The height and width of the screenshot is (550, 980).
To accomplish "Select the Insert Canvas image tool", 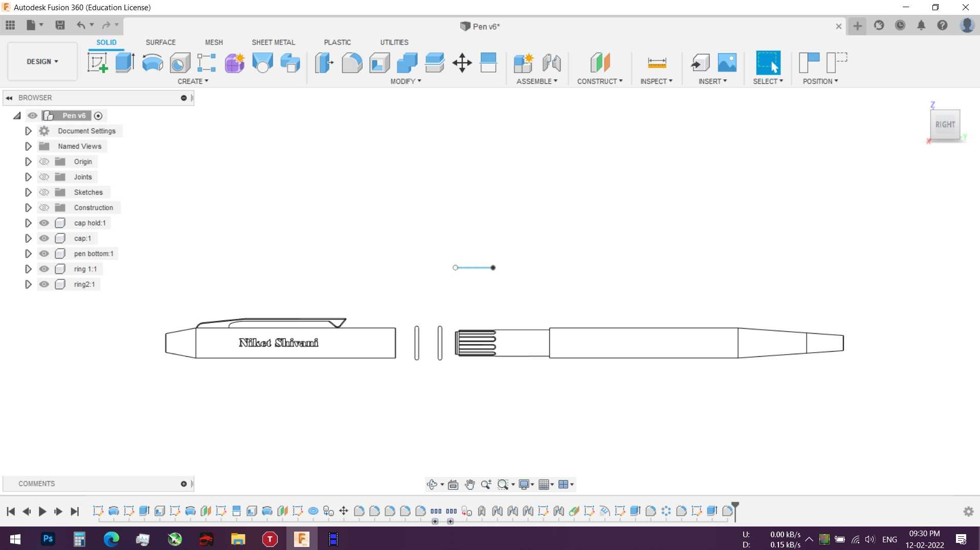I will (x=727, y=63).
